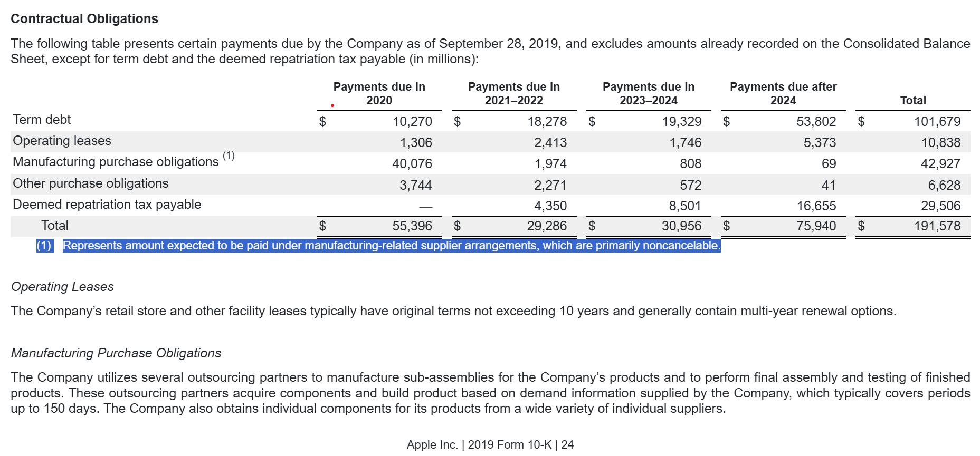Click 'Deemed repatriation tax payable' row label
Screen dimensions: 980x456
(107, 205)
